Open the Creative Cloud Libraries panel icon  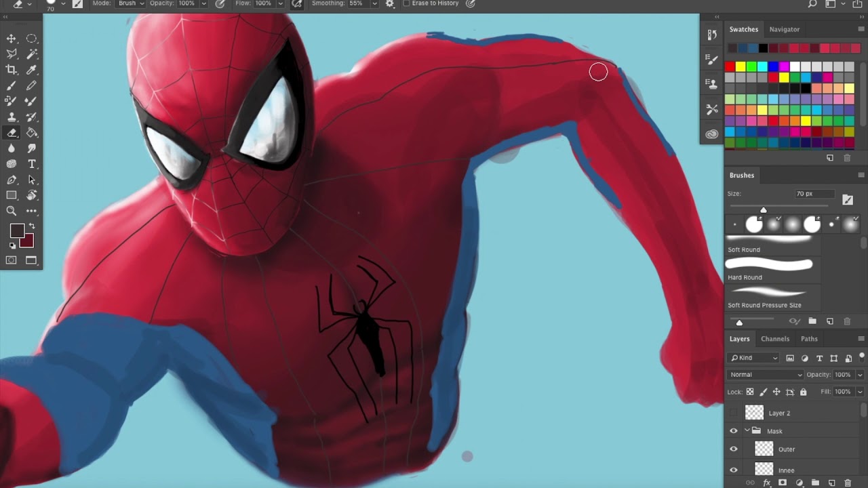711,134
